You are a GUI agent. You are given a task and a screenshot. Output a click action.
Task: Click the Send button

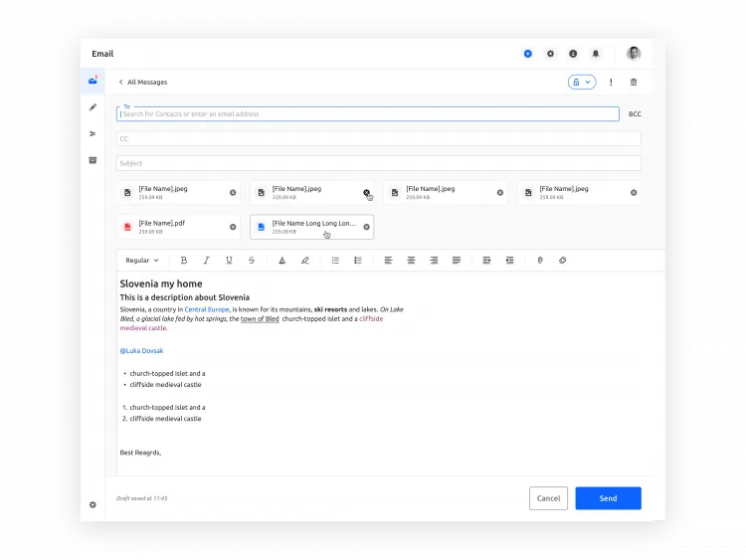pos(608,498)
